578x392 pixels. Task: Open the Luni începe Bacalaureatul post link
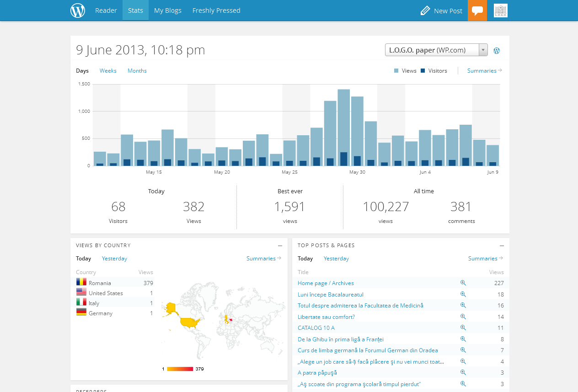331,295
